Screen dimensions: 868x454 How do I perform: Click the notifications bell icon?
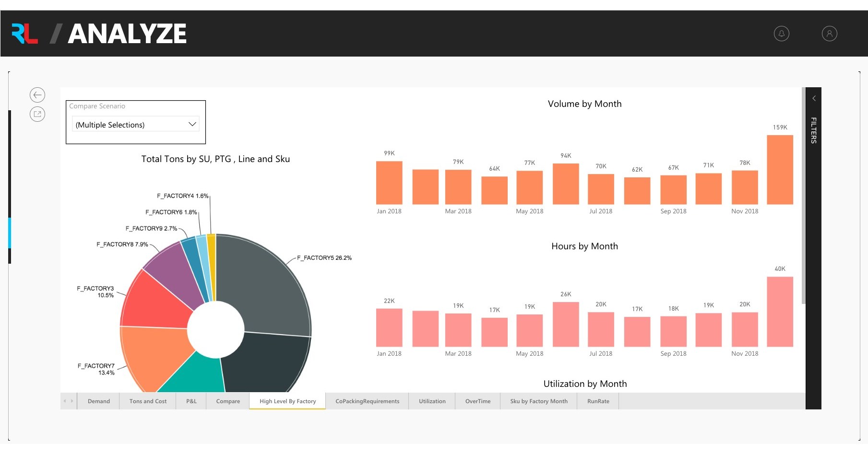click(x=781, y=33)
